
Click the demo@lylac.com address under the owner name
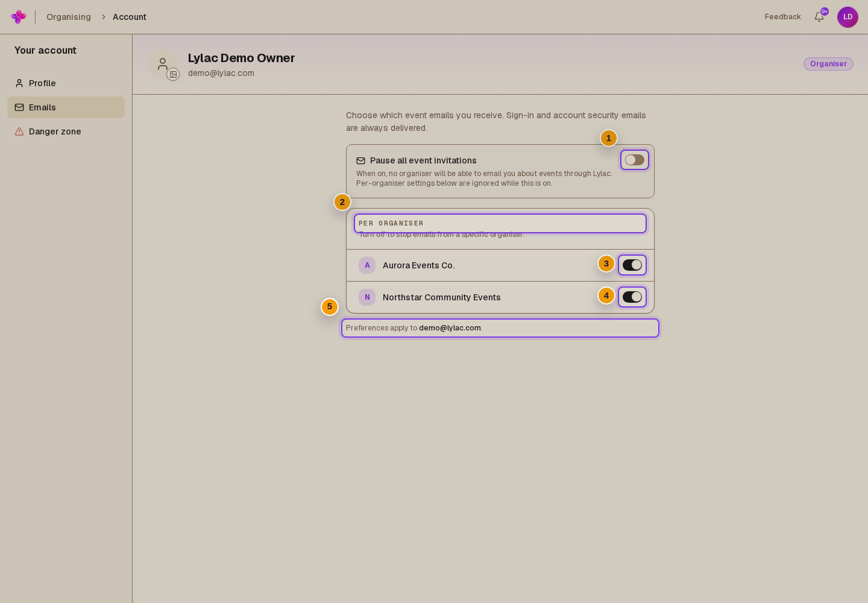(221, 73)
